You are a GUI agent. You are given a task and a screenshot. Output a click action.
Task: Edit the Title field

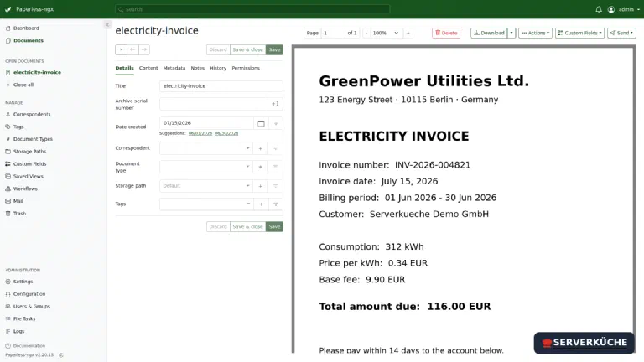click(221, 86)
